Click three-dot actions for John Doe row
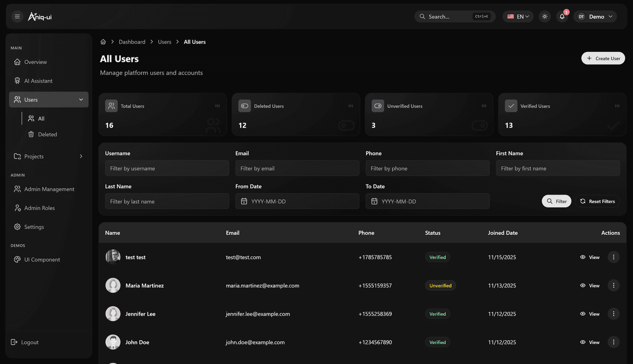The image size is (633, 364). click(x=613, y=342)
